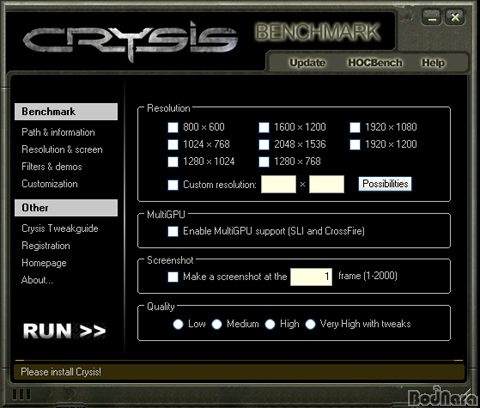
Task: Select the Benchmark sidebar section
Action: [66, 111]
